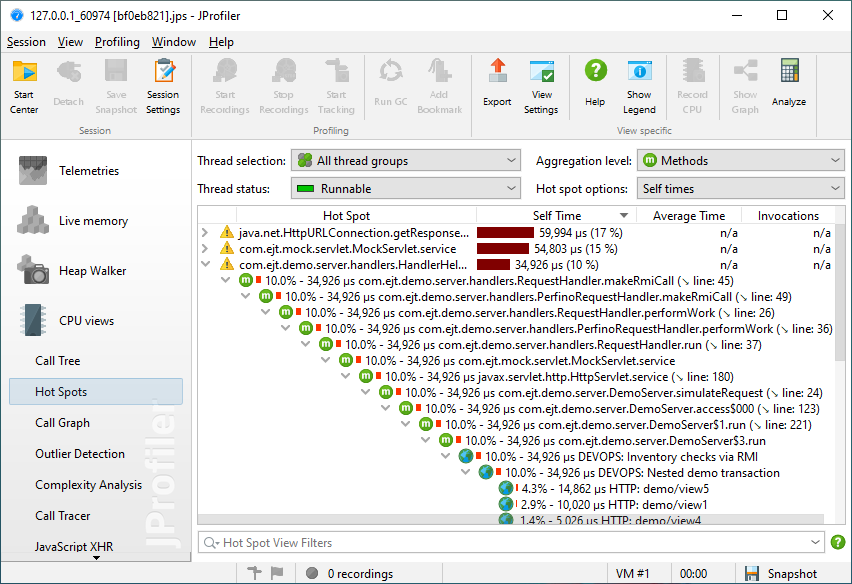
Task: Switch to Call Graph view
Action: coord(62,423)
